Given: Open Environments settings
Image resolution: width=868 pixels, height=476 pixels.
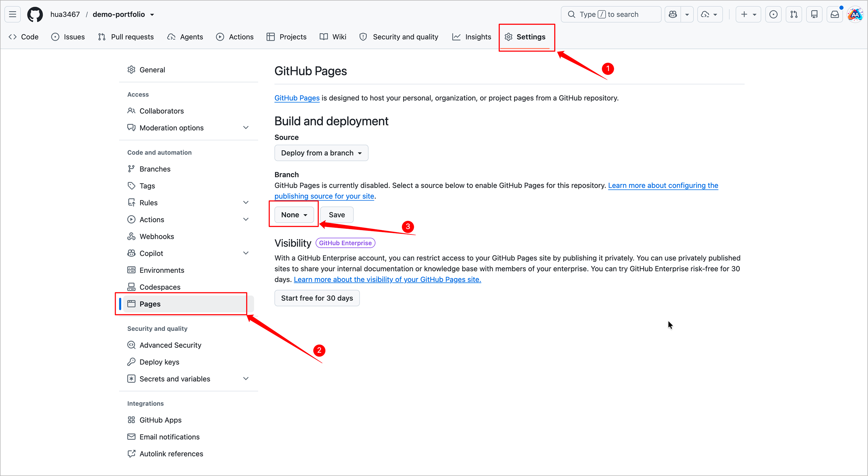Looking at the screenshot, I should (x=189, y=270).
